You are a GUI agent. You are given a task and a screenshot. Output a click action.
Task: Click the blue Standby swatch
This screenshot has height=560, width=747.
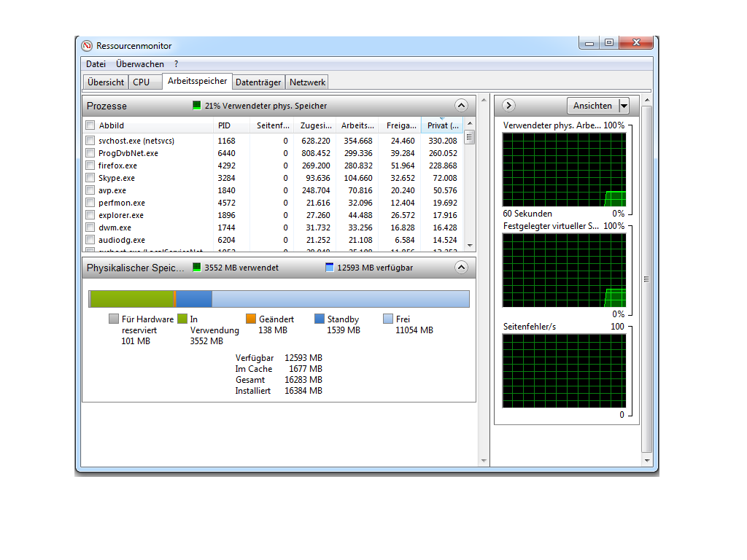coord(320,319)
